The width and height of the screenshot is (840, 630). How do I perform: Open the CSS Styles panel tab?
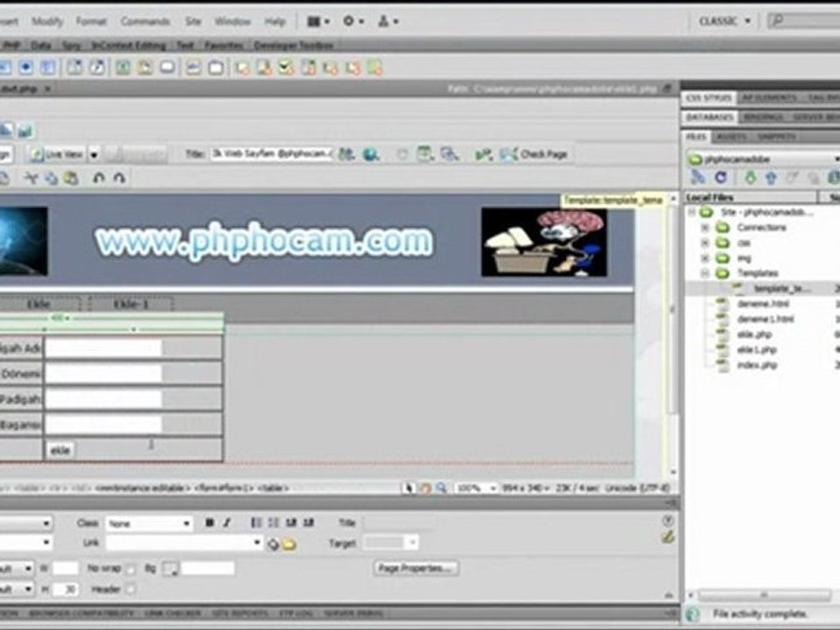point(709,98)
